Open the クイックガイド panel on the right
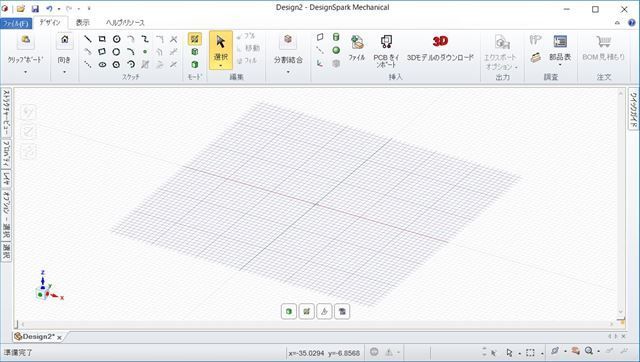The height and width of the screenshot is (362, 640). [633, 109]
